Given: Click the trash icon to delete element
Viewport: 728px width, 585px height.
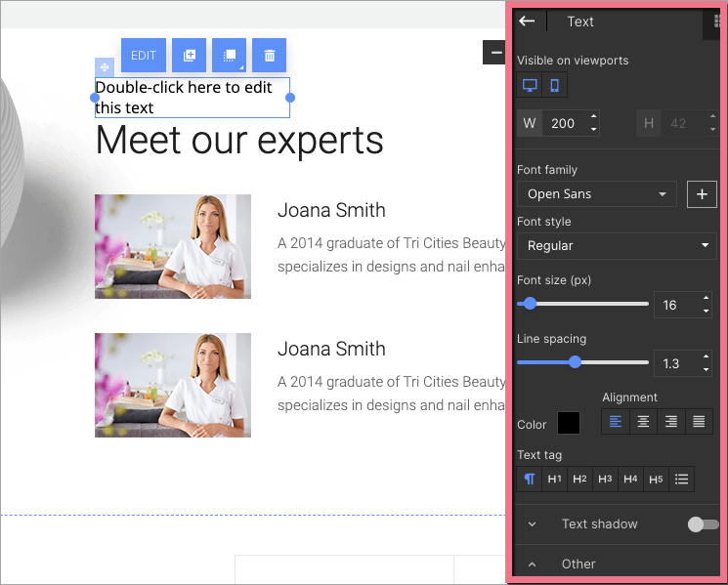Looking at the screenshot, I should [x=270, y=56].
